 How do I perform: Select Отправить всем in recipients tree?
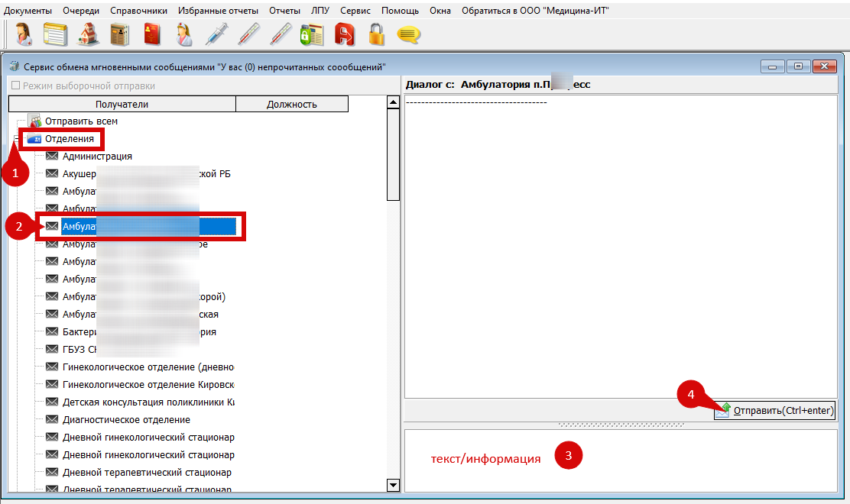(81, 121)
